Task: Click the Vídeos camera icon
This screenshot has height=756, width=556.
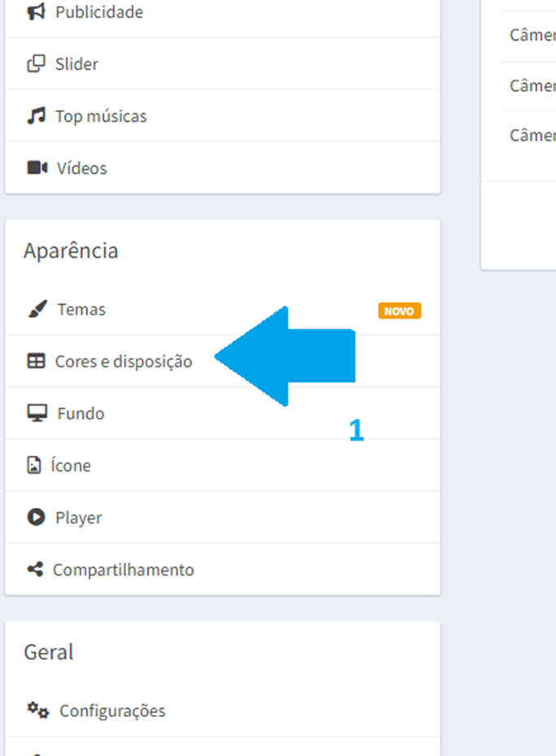Action: 37,167
